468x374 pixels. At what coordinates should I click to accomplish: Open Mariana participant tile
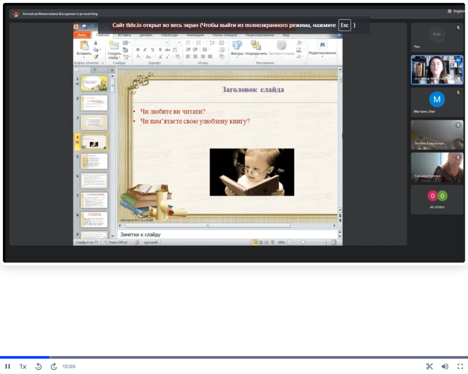(437, 102)
